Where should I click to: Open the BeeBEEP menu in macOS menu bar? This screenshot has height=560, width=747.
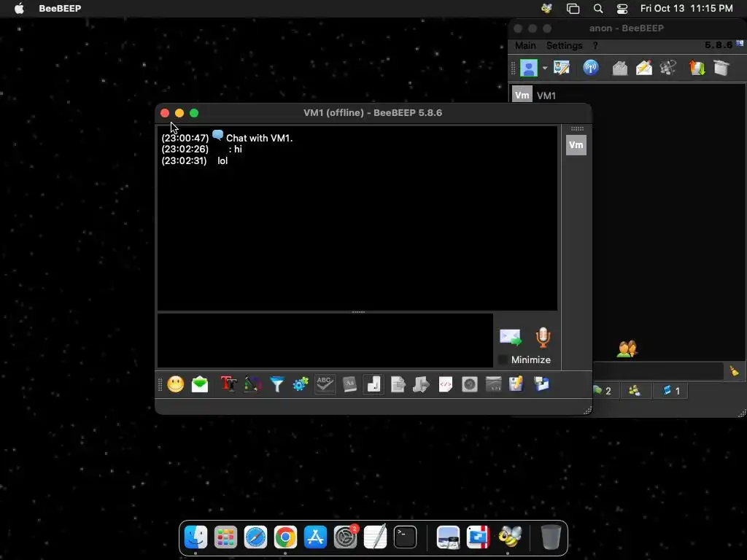coord(60,9)
